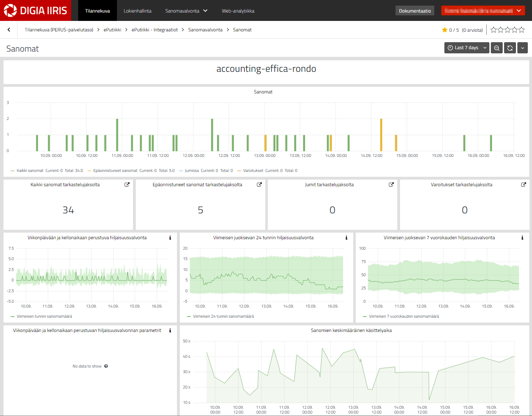The image size is (532, 416).
Task: Show info for Viikonpäivään ja kellonaikaan hiljaisuusvalvonta
Action: coord(170,238)
